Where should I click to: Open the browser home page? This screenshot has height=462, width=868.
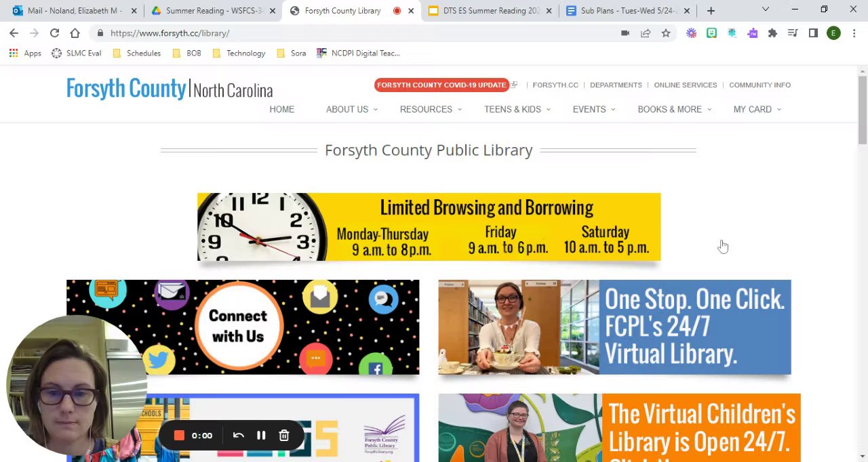point(75,33)
